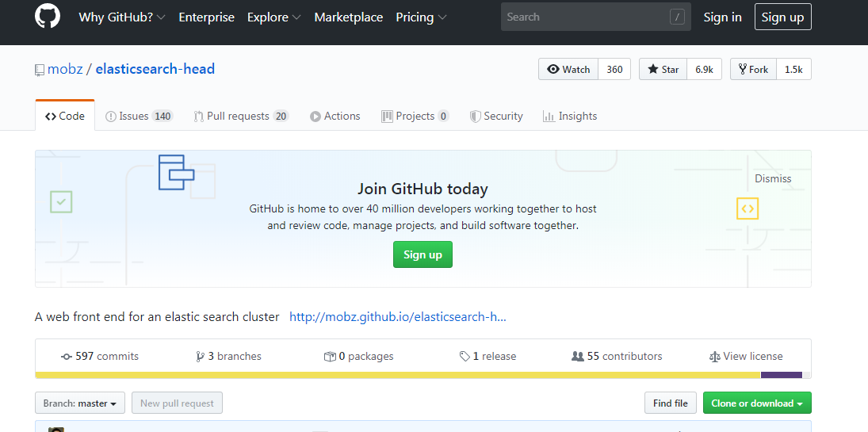Open the Enterprise page
This screenshot has height=432, width=868.
tap(206, 17)
